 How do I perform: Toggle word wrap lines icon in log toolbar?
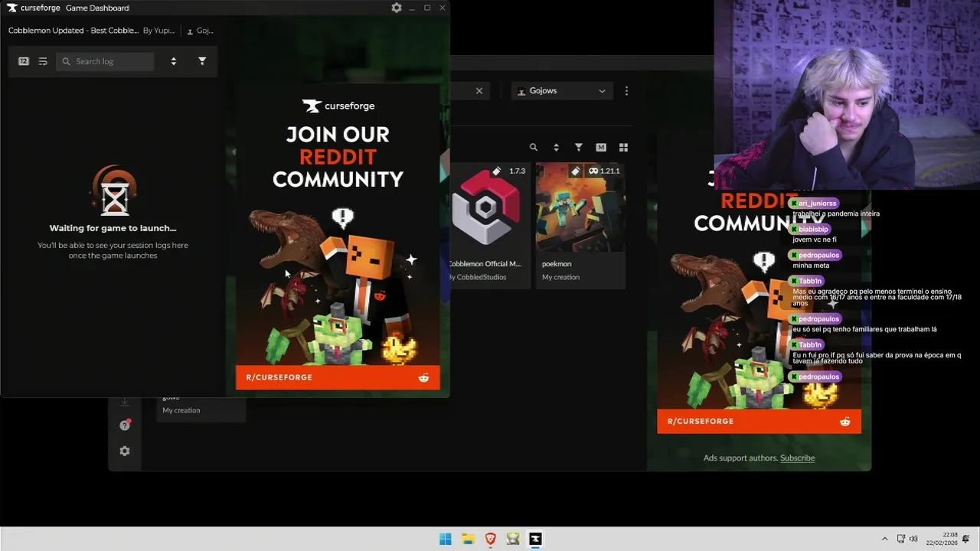(43, 61)
